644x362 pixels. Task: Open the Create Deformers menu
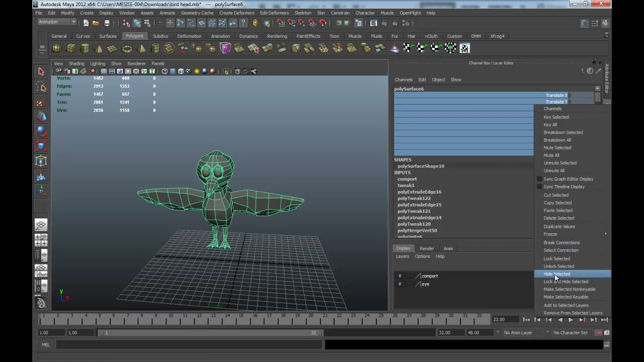point(236,13)
